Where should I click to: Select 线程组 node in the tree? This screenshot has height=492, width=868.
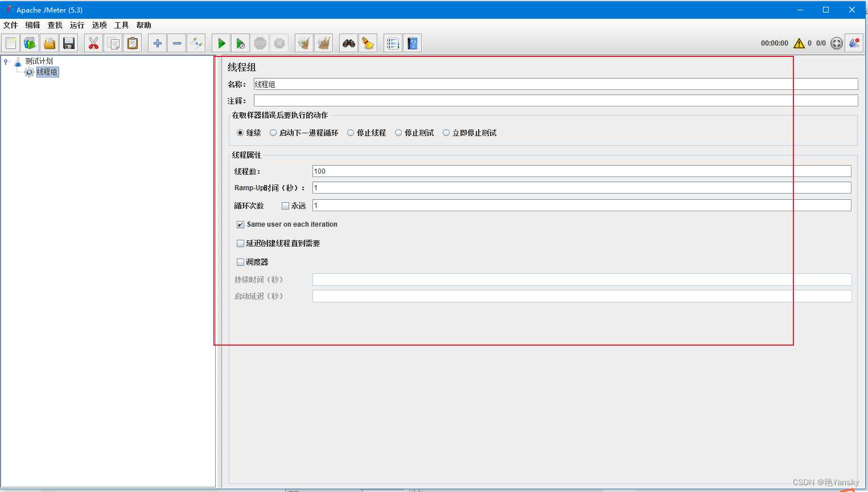(x=47, y=72)
